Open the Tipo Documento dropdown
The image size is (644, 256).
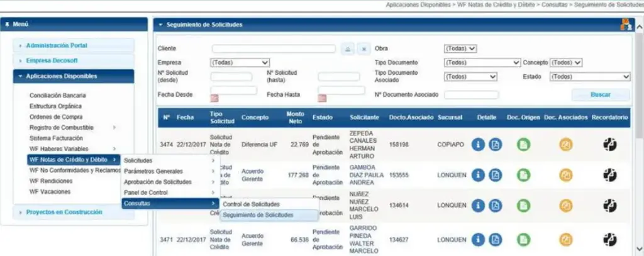coord(482,63)
